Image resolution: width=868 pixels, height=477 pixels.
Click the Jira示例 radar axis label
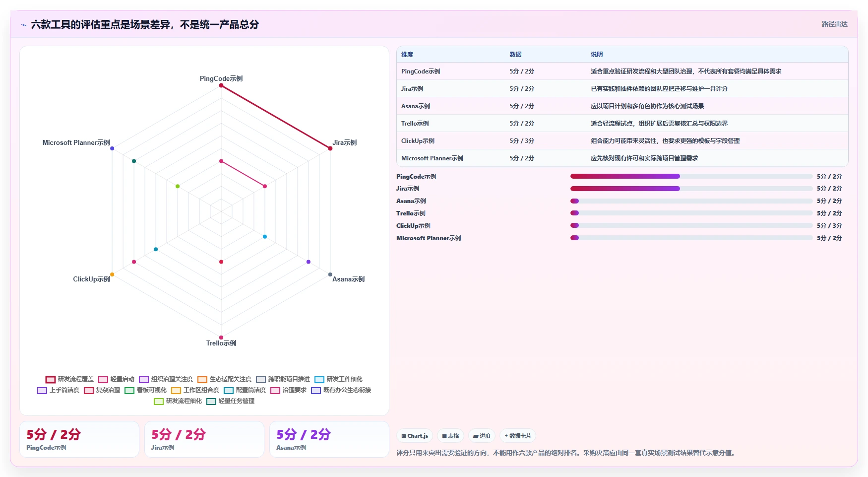345,142
